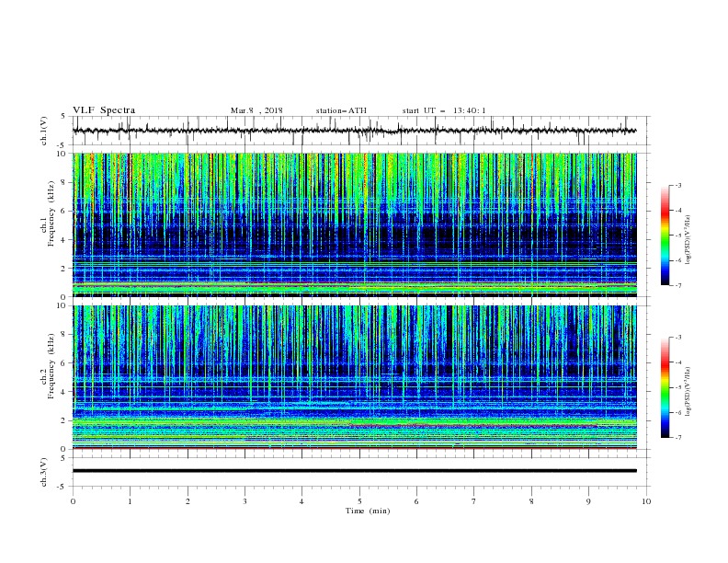Click the time axis tick label "1"
728x563 pixels.
click(x=130, y=501)
